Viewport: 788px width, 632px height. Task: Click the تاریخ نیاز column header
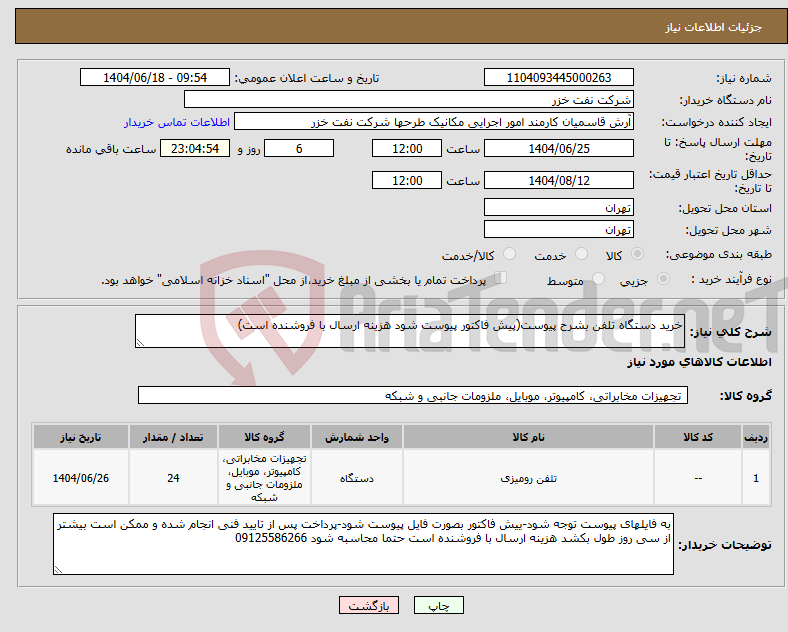click(81, 437)
